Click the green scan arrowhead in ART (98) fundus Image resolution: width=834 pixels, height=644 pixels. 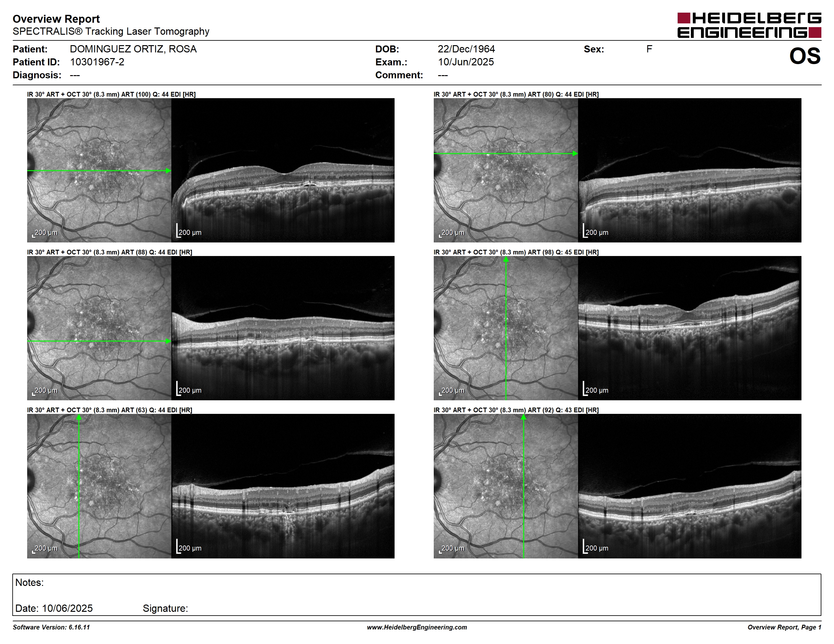[x=506, y=259]
